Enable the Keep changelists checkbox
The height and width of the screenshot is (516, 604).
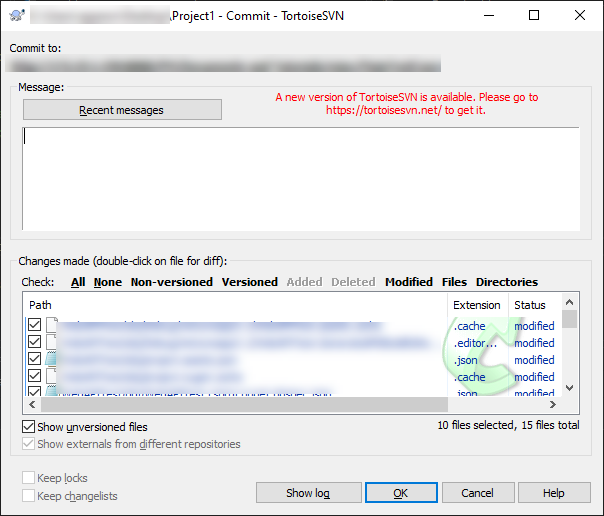click(29, 495)
